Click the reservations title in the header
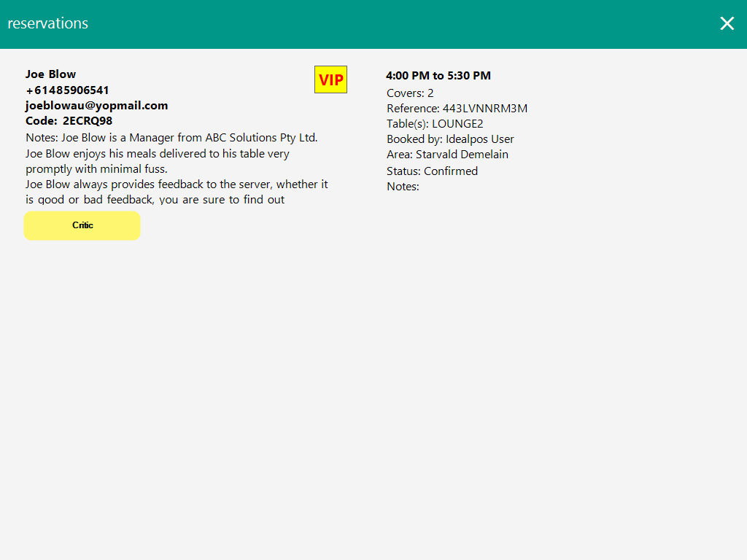 [47, 23]
